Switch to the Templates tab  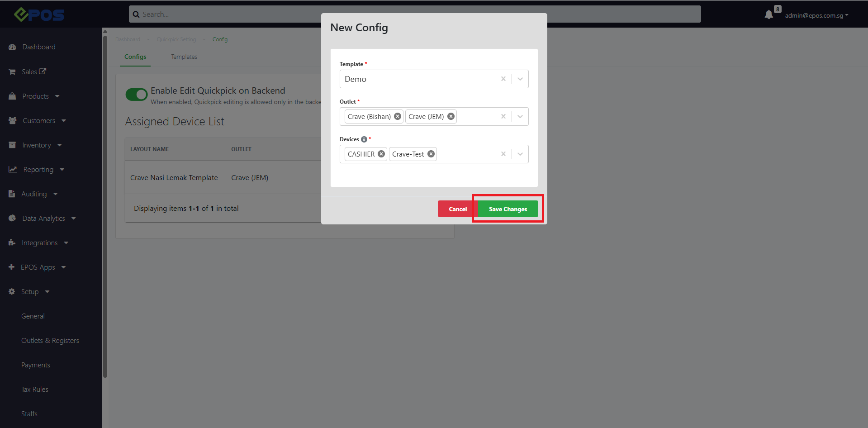(x=184, y=57)
